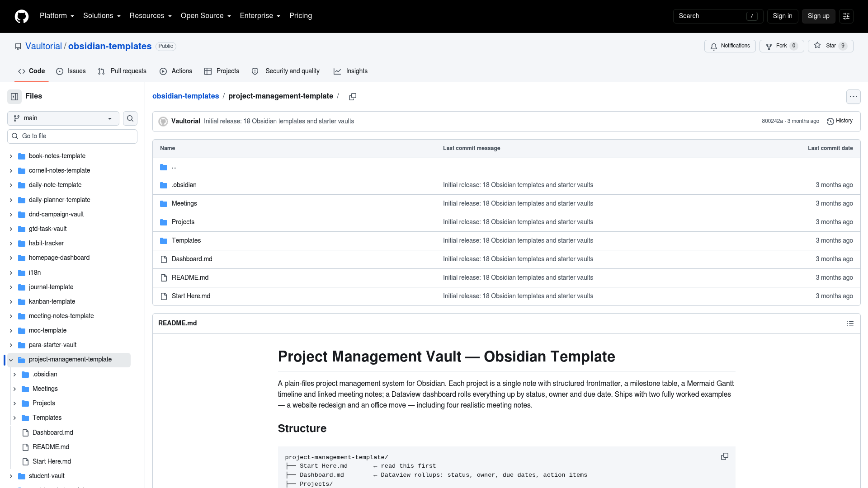This screenshot has height=488, width=868.
Task: Open the Resources dropdown menu
Action: 151,16
